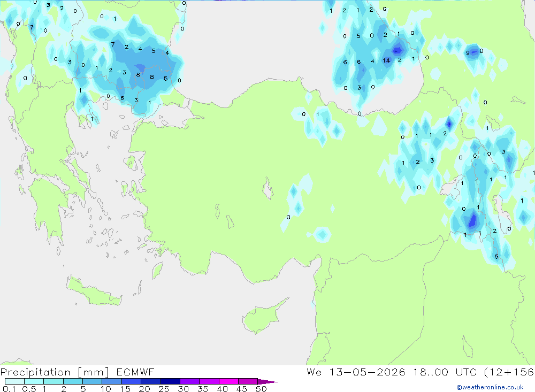Pick the 25 to 30 mm legend swatch
The height and width of the screenshot is (392, 535).
pyautogui.click(x=170, y=381)
